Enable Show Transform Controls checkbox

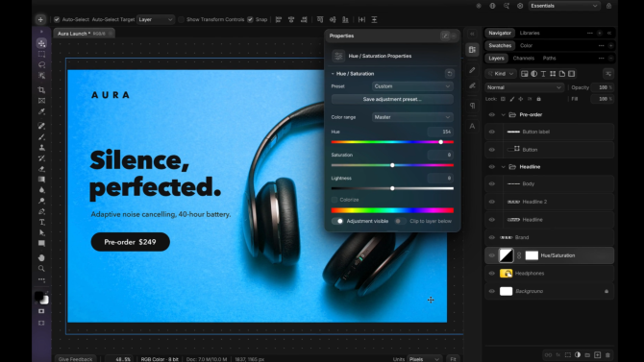181,20
